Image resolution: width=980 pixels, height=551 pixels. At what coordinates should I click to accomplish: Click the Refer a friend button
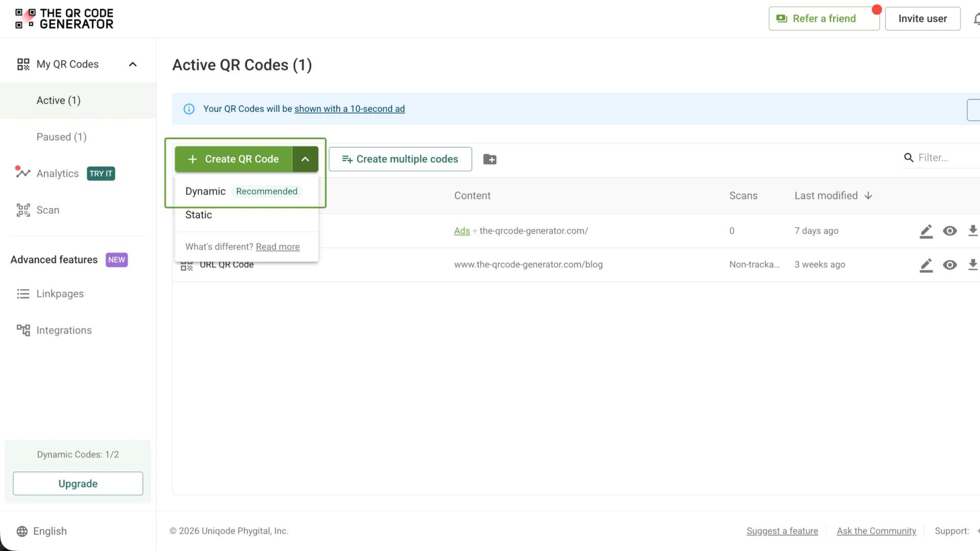[x=824, y=18]
